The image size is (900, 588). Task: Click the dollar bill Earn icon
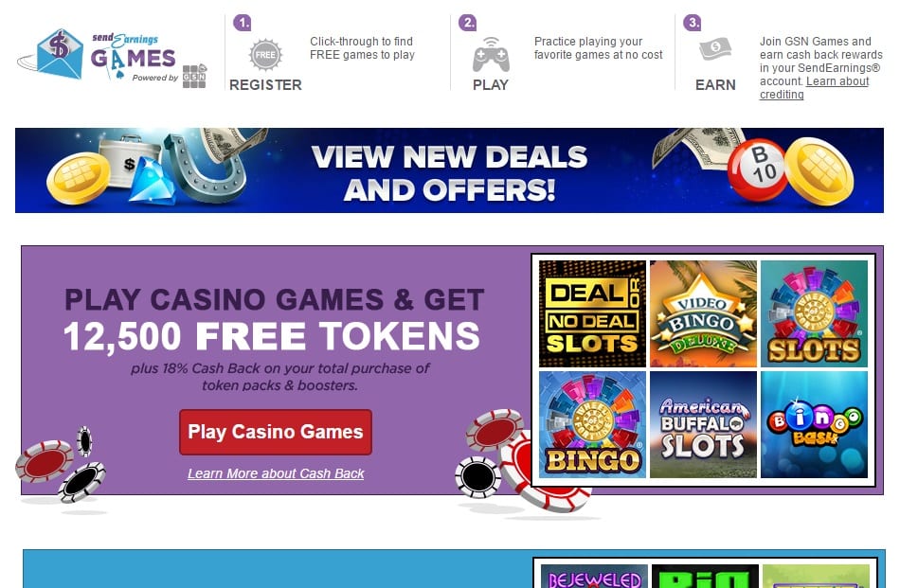coord(715,49)
